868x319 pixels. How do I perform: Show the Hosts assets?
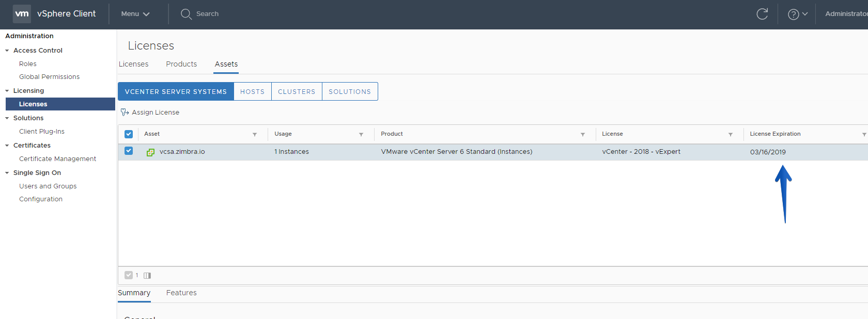click(x=253, y=91)
